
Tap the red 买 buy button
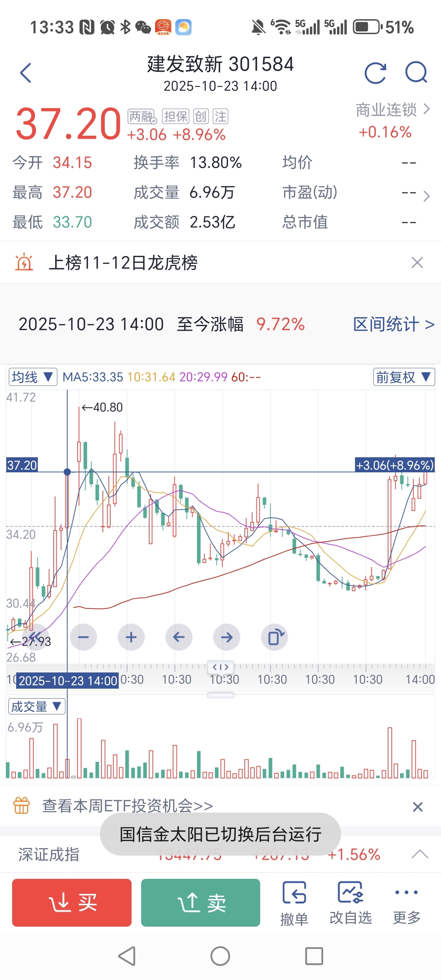[x=72, y=902]
